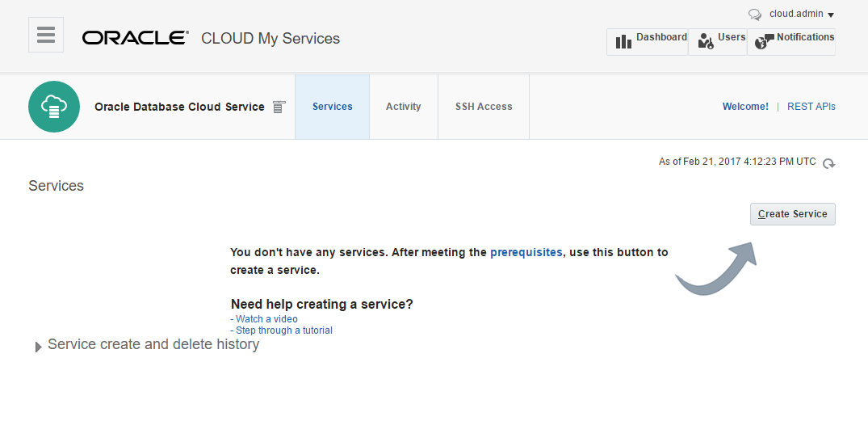Viewport: 868px width, 421px height.
Task: Open the hamburger navigation menu
Action: tap(46, 35)
